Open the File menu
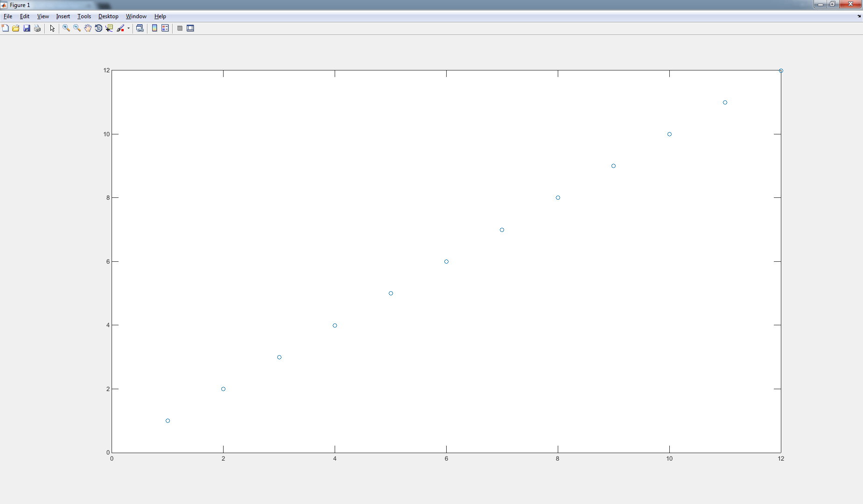Image resolution: width=863 pixels, height=504 pixels. click(8, 16)
